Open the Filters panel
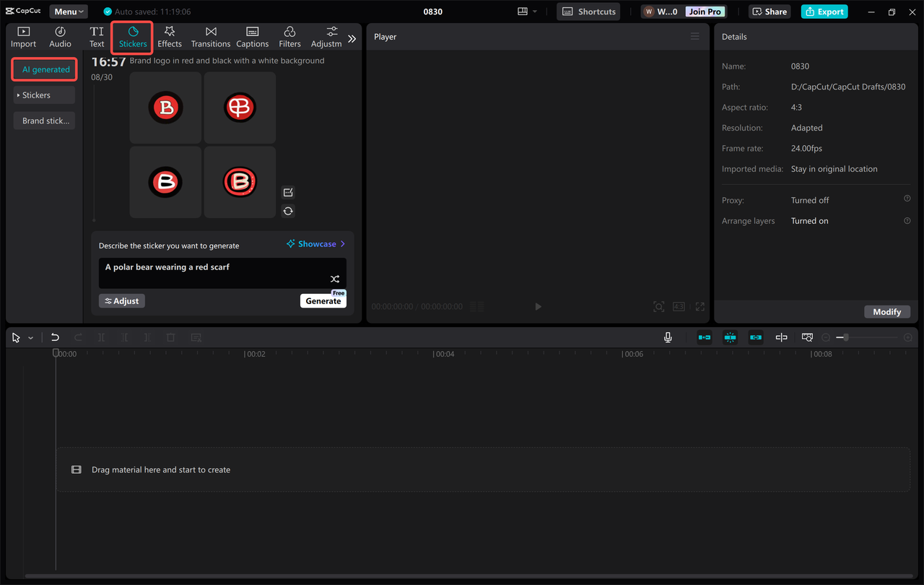The width and height of the screenshot is (924, 585). tap(289, 36)
